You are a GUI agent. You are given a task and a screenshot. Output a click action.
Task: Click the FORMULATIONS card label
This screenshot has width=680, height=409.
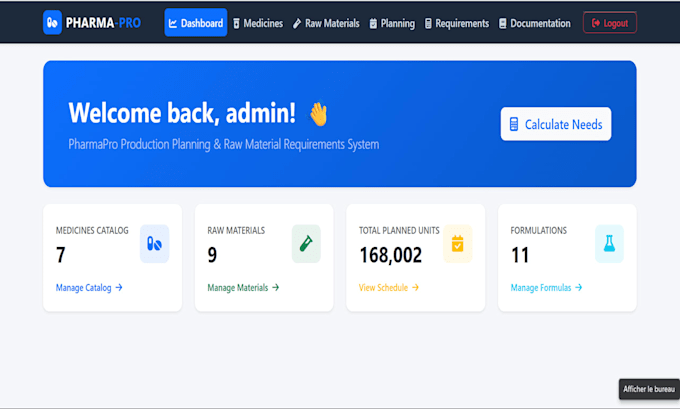[x=539, y=231]
